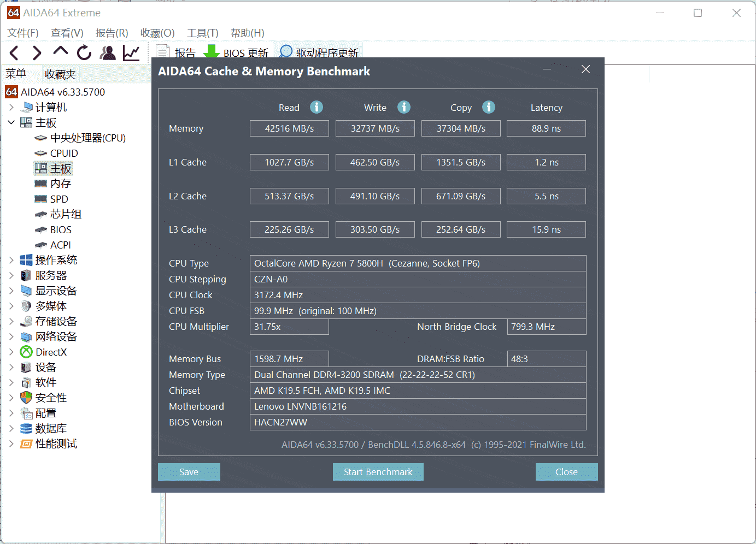
Task: Expand the 设备 node
Action: coord(11,367)
